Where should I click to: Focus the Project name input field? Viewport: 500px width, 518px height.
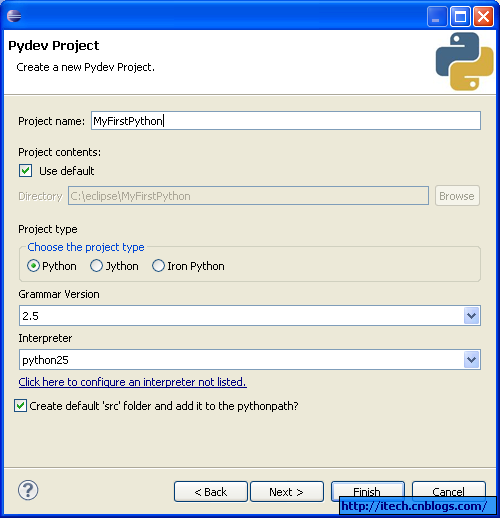pyautogui.click(x=286, y=121)
